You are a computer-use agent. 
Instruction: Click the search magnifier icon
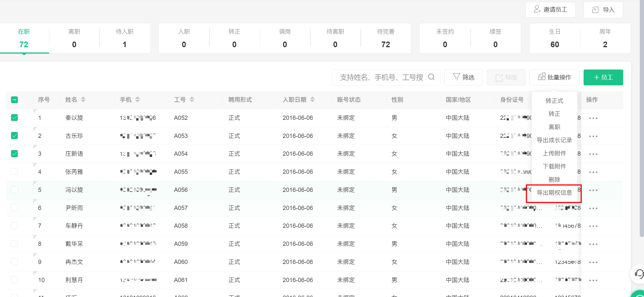pyautogui.click(x=431, y=77)
